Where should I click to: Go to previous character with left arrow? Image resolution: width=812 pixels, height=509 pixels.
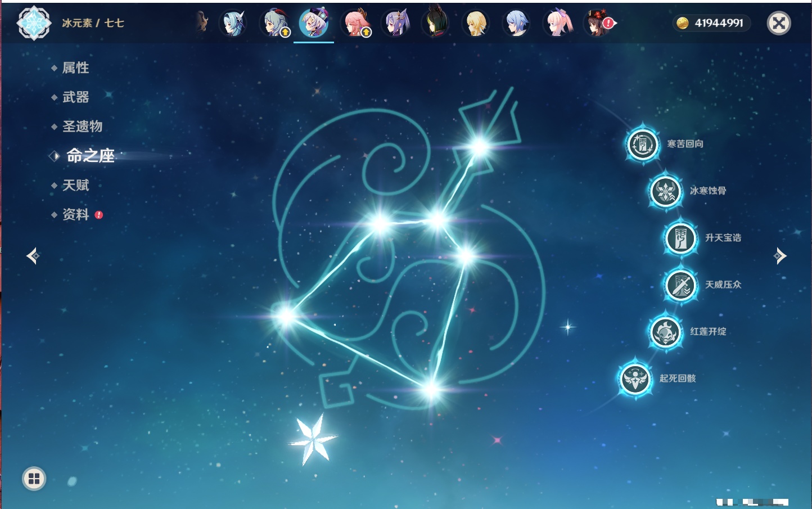coord(33,256)
